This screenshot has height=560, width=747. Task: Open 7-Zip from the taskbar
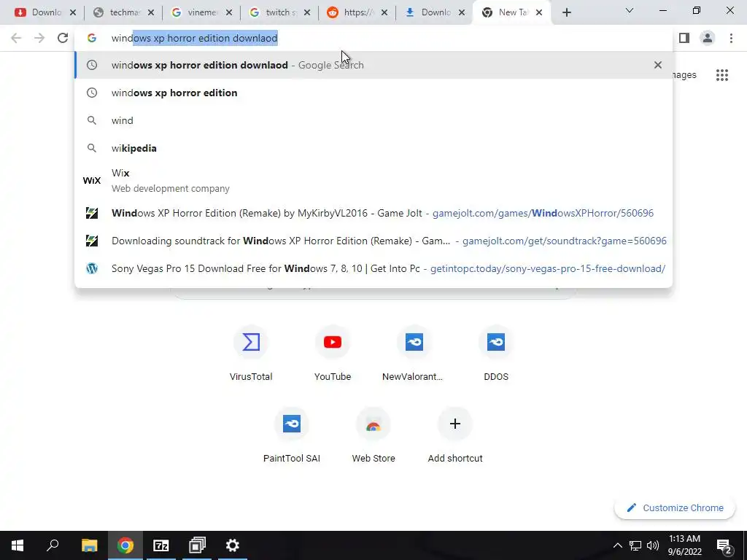161,545
